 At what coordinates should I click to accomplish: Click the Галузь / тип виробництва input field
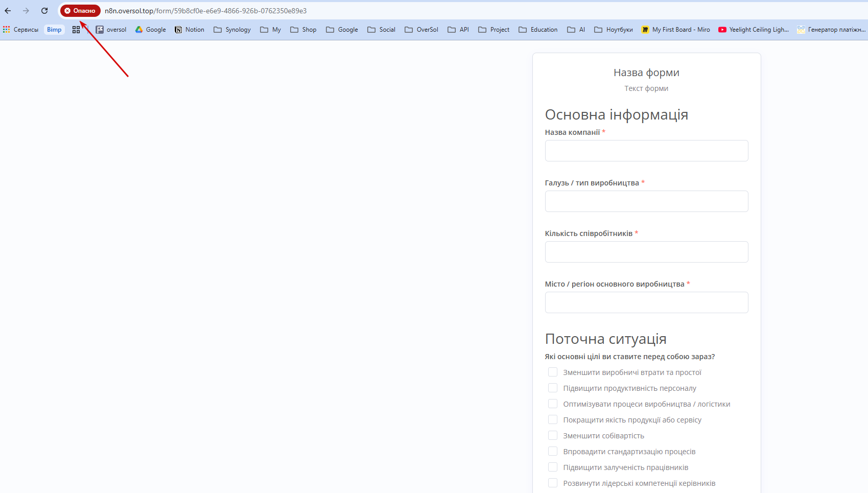pos(646,201)
